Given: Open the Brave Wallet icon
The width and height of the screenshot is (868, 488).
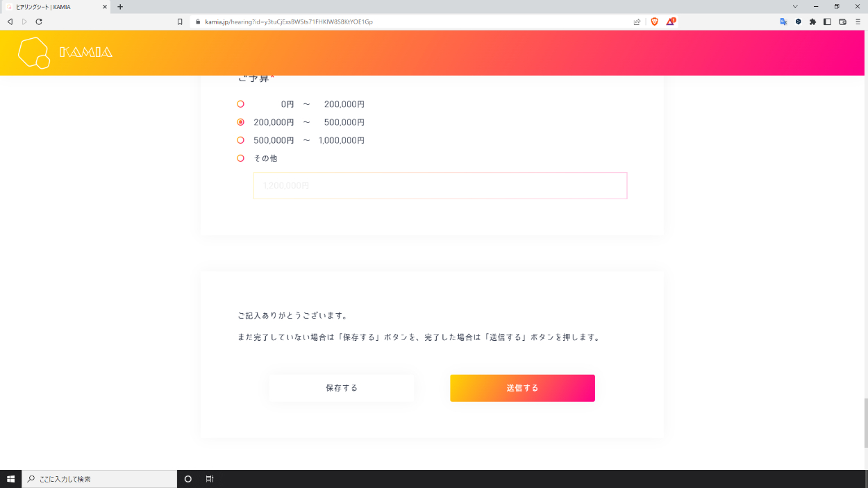Looking at the screenshot, I should pyautogui.click(x=842, y=22).
